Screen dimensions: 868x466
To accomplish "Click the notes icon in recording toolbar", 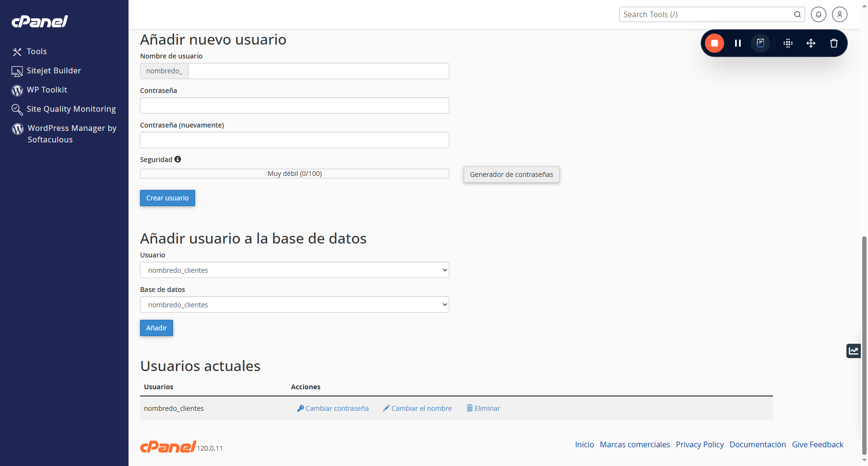I will (760, 43).
